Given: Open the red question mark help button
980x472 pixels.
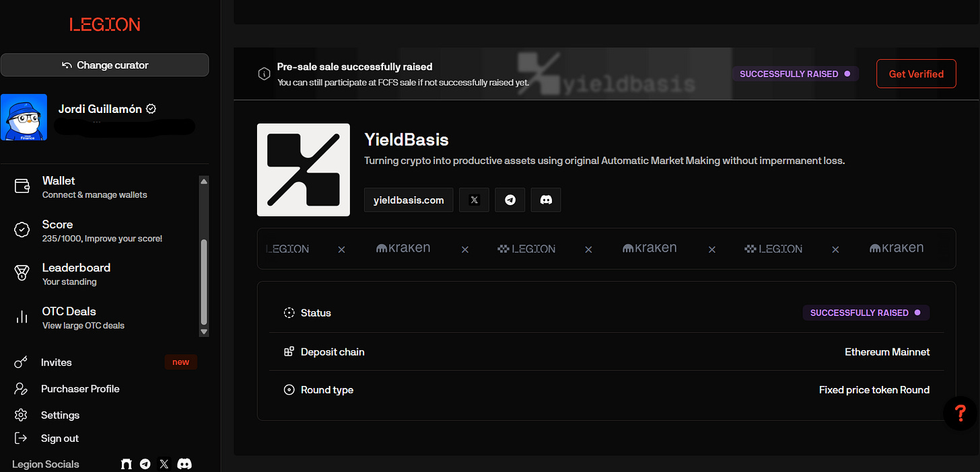Looking at the screenshot, I should (960, 413).
